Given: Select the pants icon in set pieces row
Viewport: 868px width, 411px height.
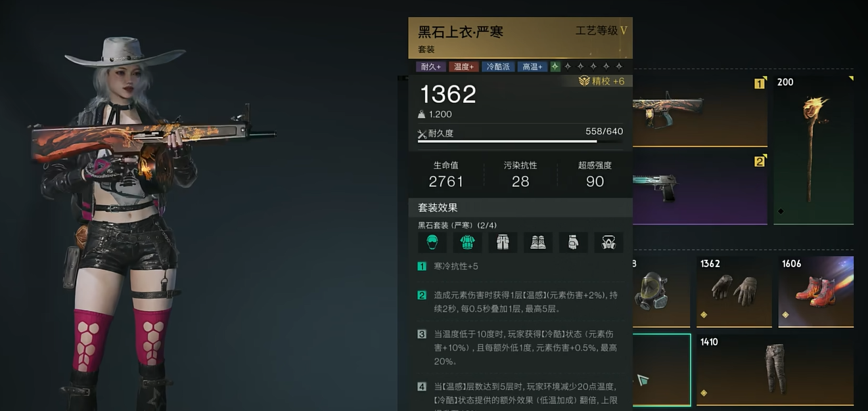Looking at the screenshot, I should click(x=503, y=242).
